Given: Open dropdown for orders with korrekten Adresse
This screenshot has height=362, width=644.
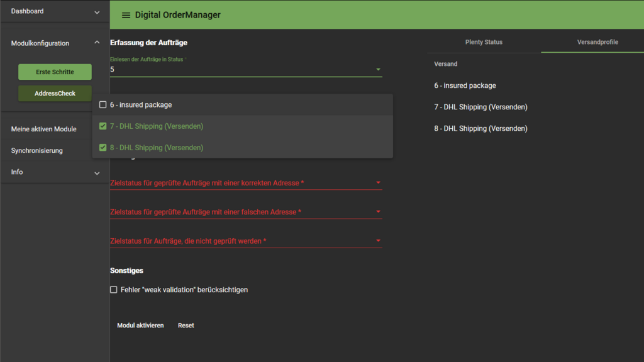Looking at the screenshot, I should [x=378, y=183].
